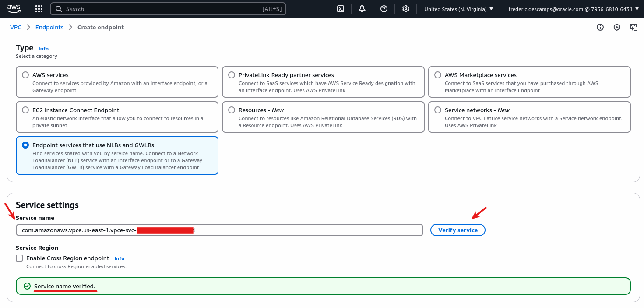Click the Info panel icon near the breadcrumbs
The width and height of the screenshot is (644, 308).
(600, 27)
